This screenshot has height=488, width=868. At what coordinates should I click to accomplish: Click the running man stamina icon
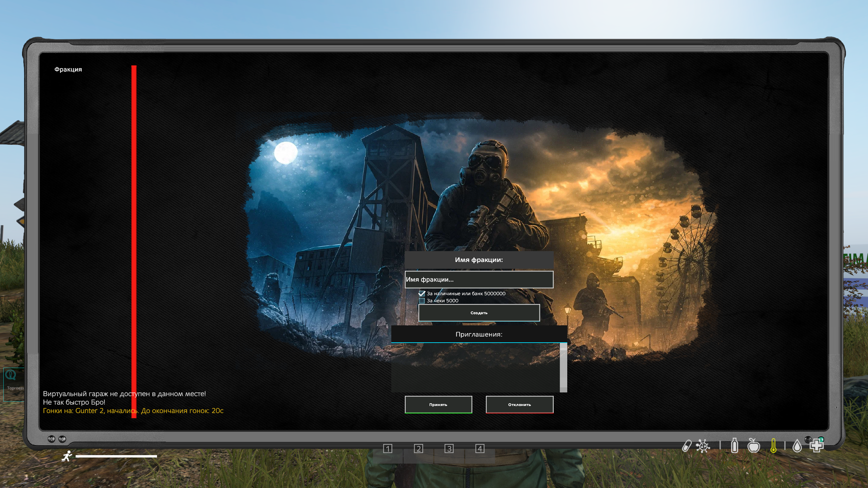coord(67,456)
